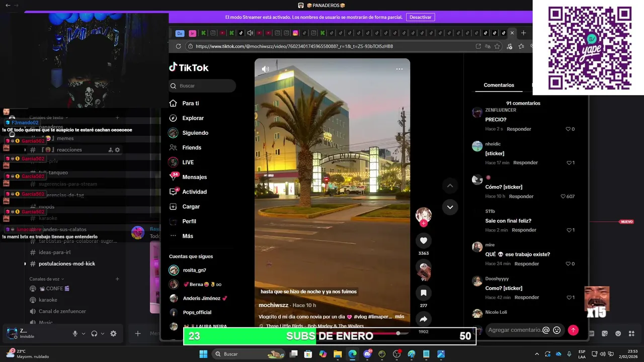Click Desactivar to turn off Streamer mode
Viewport: 644px width, 362px height.
click(420, 17)
